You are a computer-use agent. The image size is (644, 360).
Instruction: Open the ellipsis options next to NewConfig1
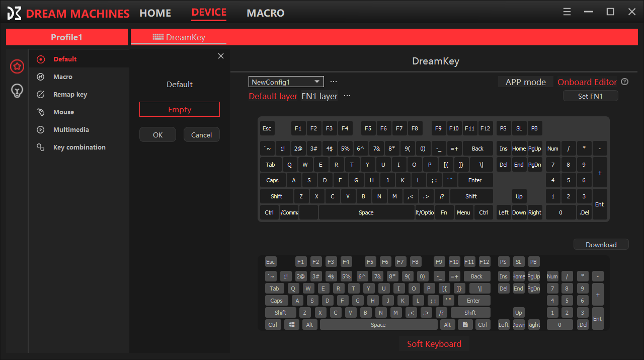pyautogui.click(x=333, y=82)
